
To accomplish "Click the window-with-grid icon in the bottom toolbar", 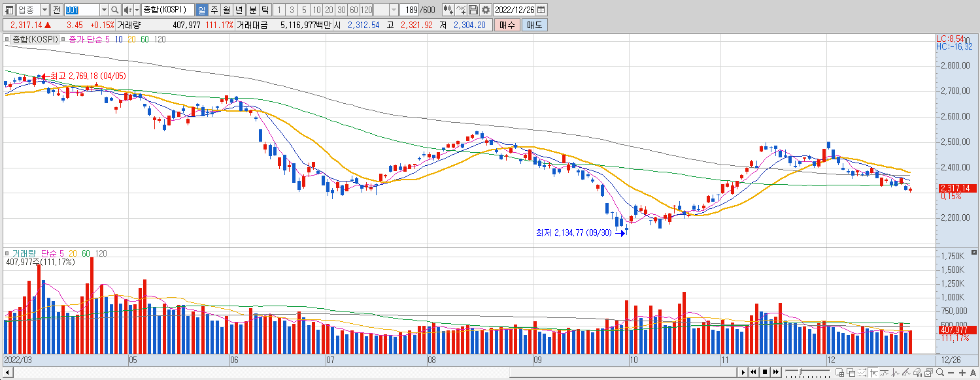I will click(x=841, y=372).
